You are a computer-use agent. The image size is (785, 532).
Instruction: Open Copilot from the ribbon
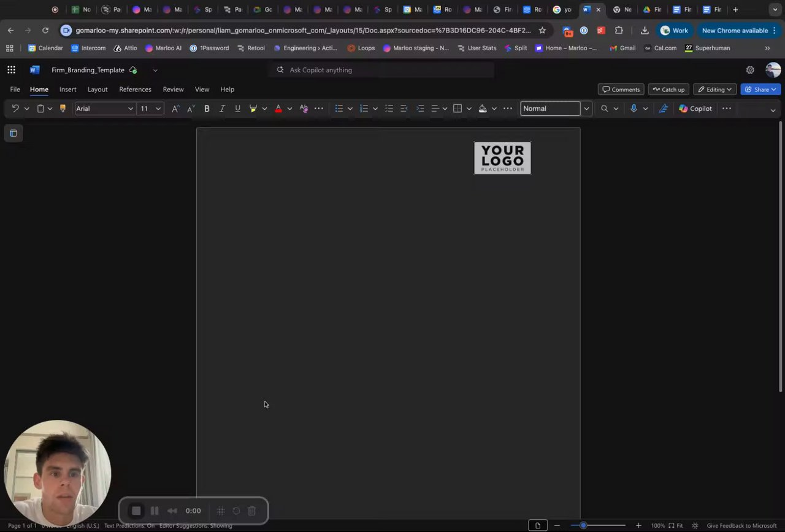[695, 108]
